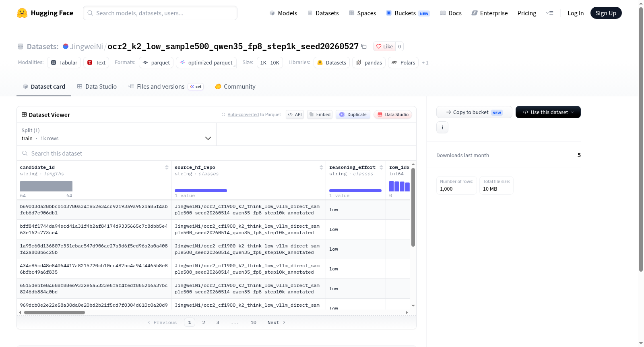Expand the Split train dropdown
The height and width of the screenshot is (347, 644).
pos(117,134)
